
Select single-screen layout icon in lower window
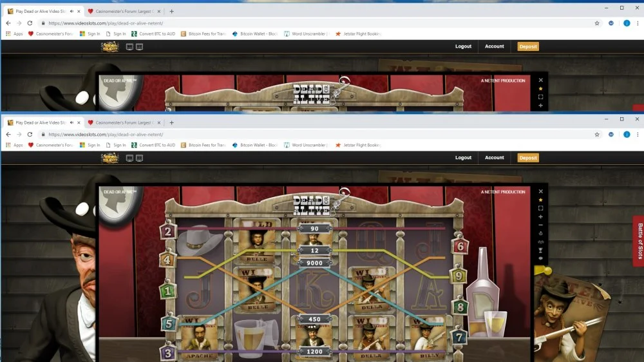click(129, 158)
